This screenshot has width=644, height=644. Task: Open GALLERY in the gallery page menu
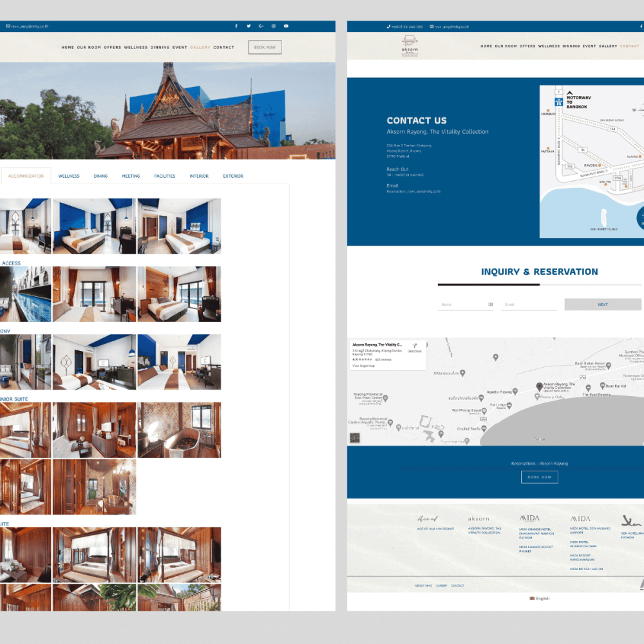pyautogui.click(x=200, y=47)
